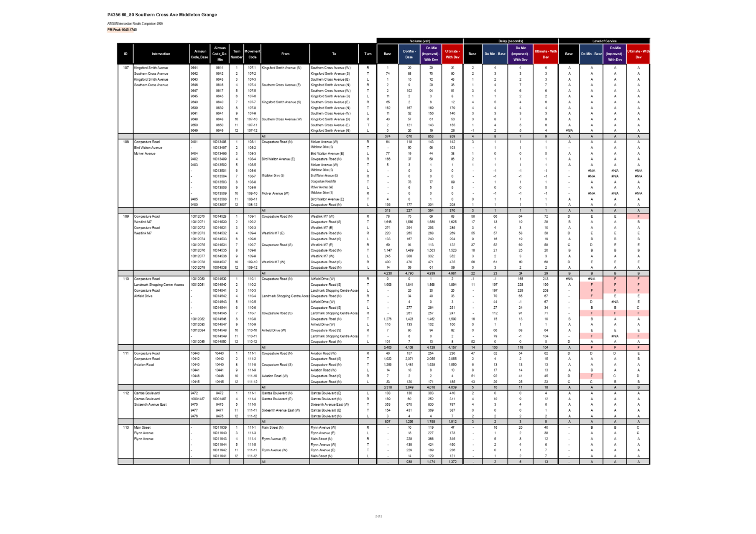Click the 'Volume (veh)' group header
The image size is (756, 534).
tap(420, 41)
